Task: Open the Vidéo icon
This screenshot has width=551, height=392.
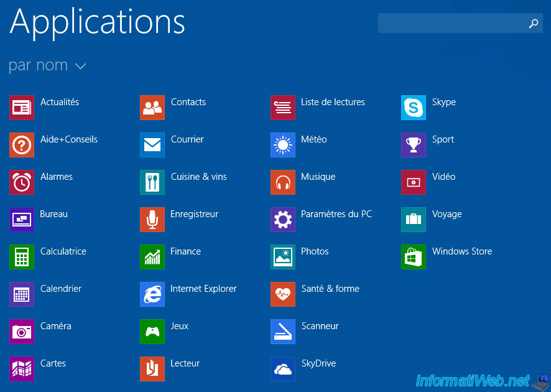Action: tap(414, 182)
